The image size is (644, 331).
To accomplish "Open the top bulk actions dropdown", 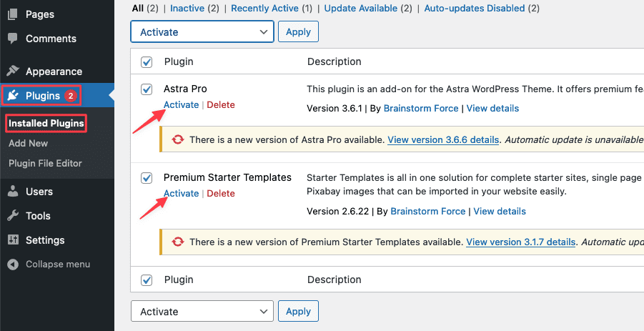I will coord(202,32).
